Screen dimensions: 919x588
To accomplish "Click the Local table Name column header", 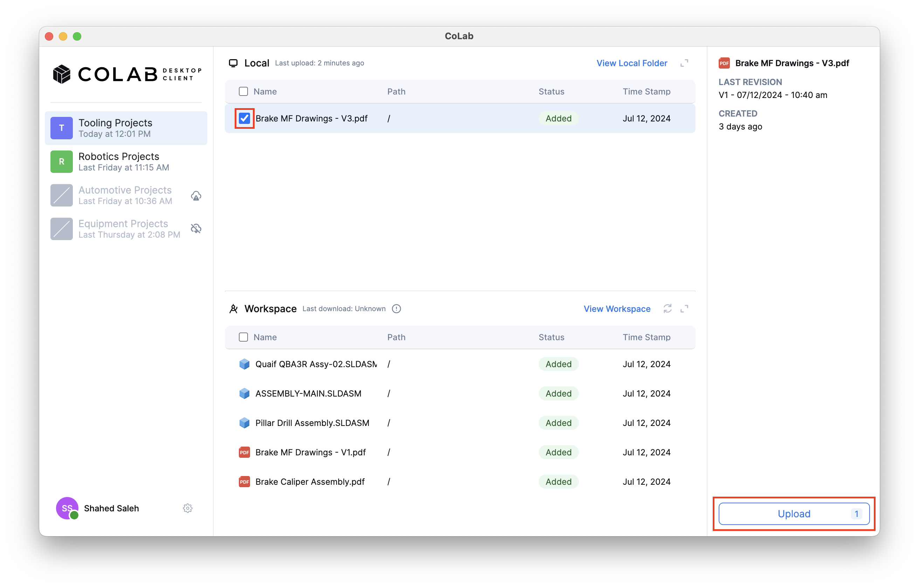I will (x=265, y=91).
